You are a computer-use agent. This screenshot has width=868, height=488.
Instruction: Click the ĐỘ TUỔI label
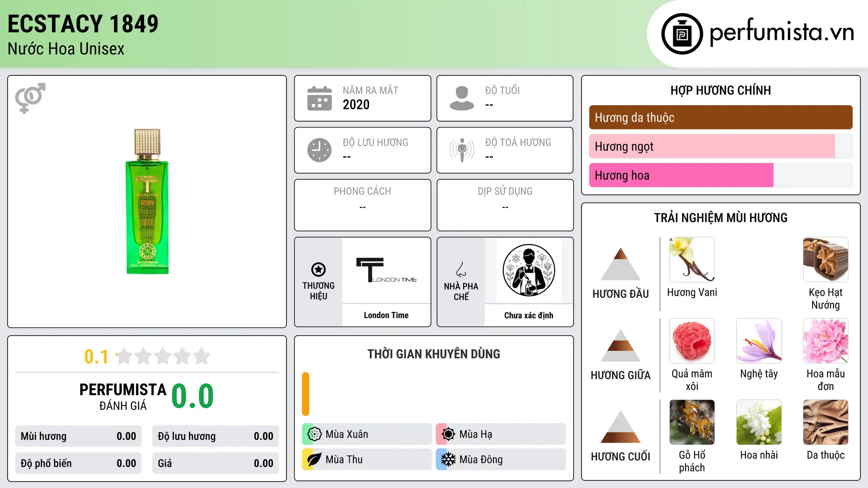(502, 90)
